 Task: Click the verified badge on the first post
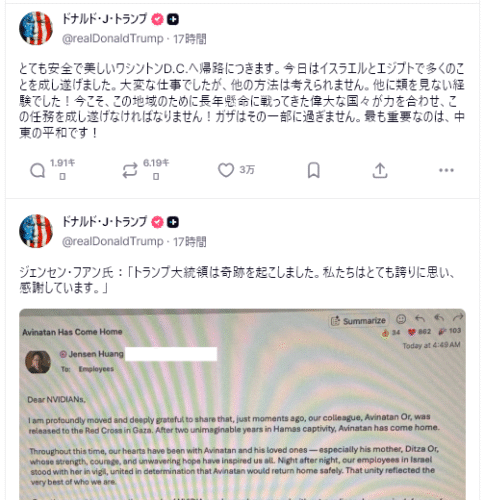[x=157, y=19]
